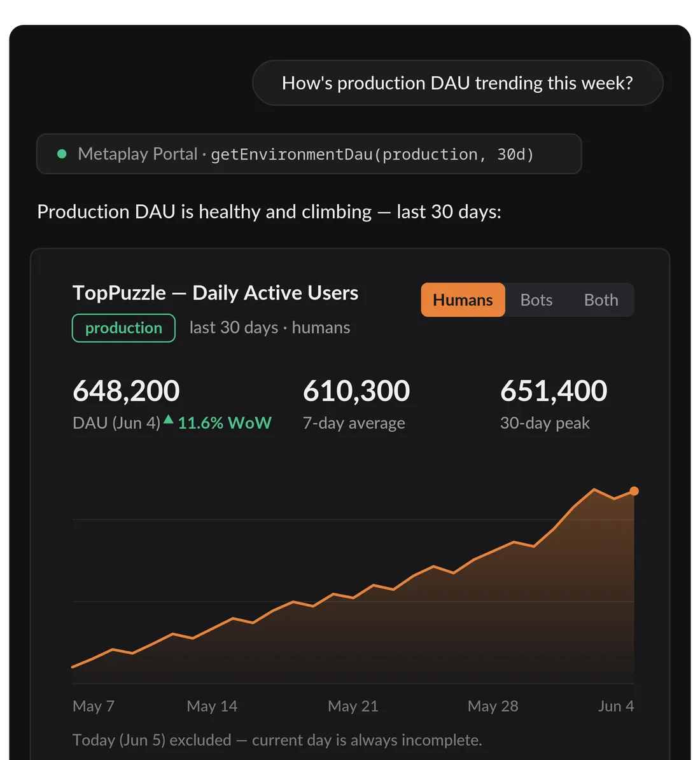Viewport: 700px width, 760px height.
Task: Click the 651,400 thirty-day peak figure
Action: [554, 390]
